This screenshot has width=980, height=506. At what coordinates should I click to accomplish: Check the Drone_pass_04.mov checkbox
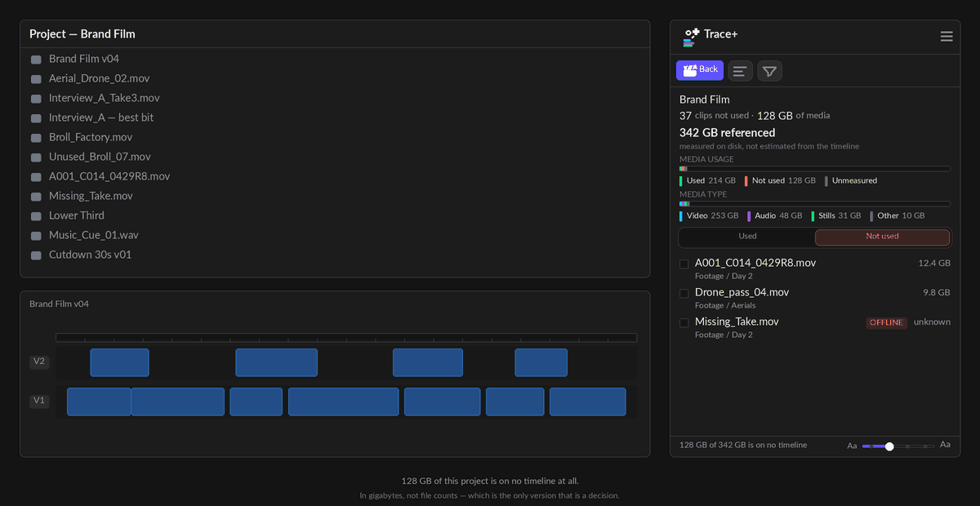coord(684,293)
